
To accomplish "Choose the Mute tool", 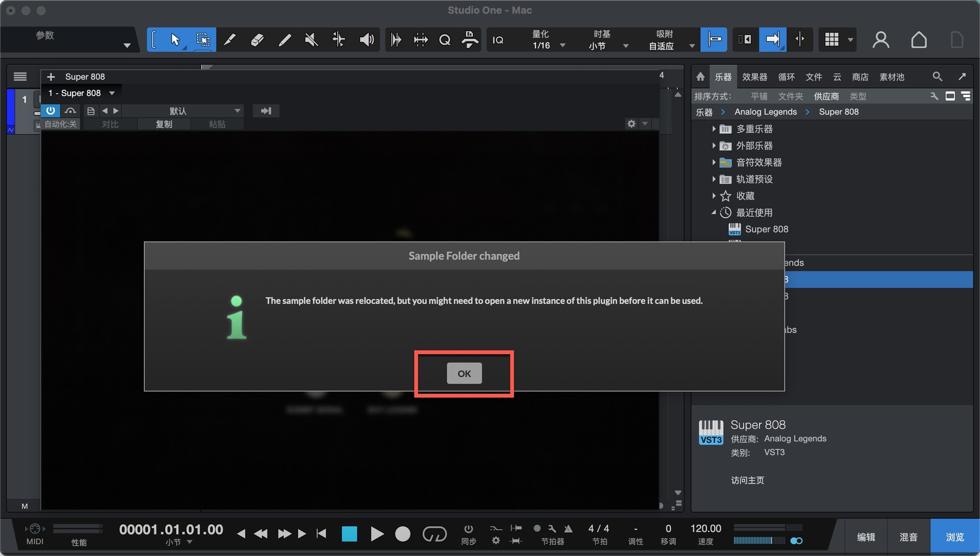I will pyautogui.click(x=311, y=40).
